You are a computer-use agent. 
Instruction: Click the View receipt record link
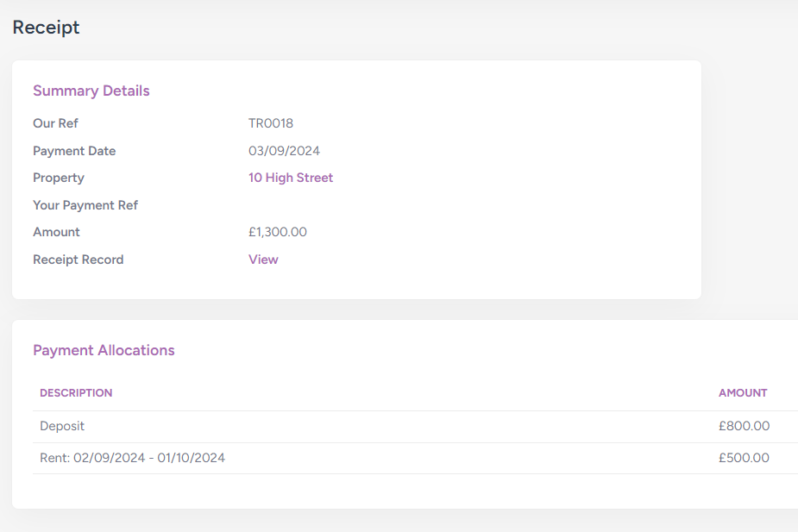coord(263,260)
